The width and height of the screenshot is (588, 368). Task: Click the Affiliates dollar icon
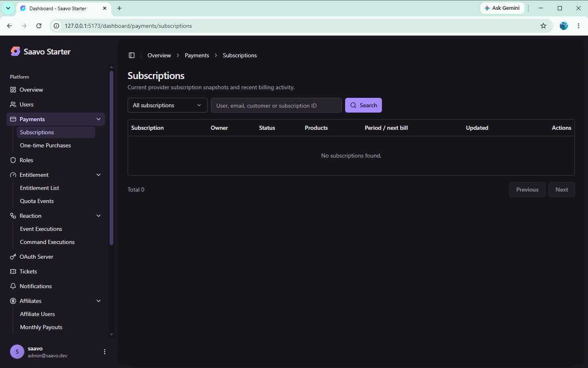tap(13, 301)
